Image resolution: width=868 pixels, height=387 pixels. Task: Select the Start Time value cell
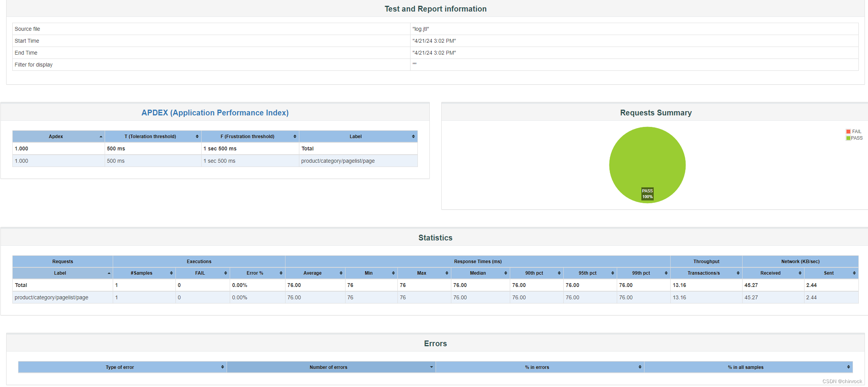pyautogui.click(x=634, y=41)
